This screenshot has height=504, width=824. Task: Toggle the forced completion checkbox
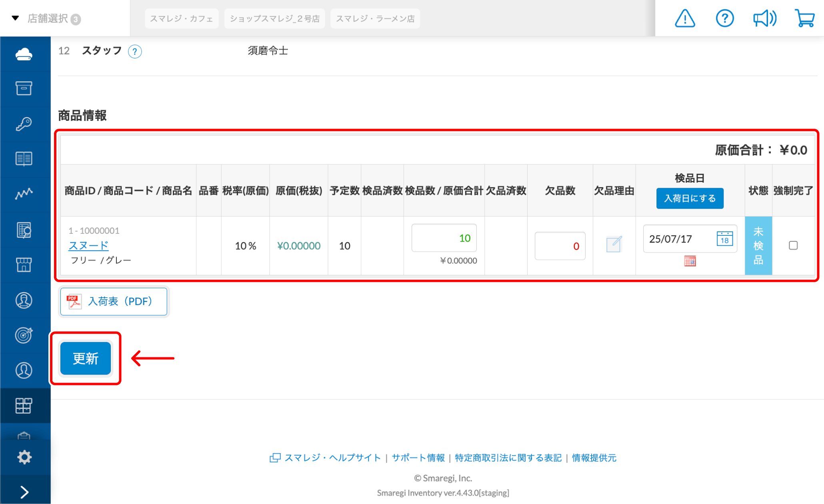point(793,245)
